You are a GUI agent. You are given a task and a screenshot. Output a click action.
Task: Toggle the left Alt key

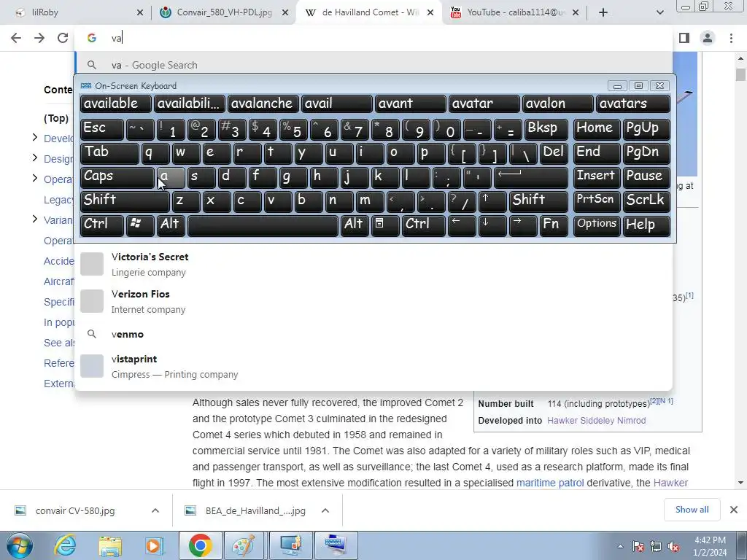point(171,225)
